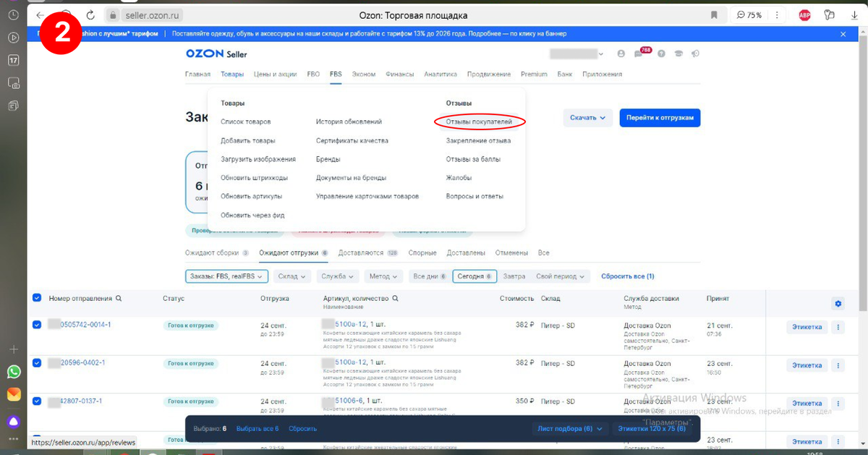Open Вопросы и ответы menu entry

pyautogui.click(x=475, y=196)
